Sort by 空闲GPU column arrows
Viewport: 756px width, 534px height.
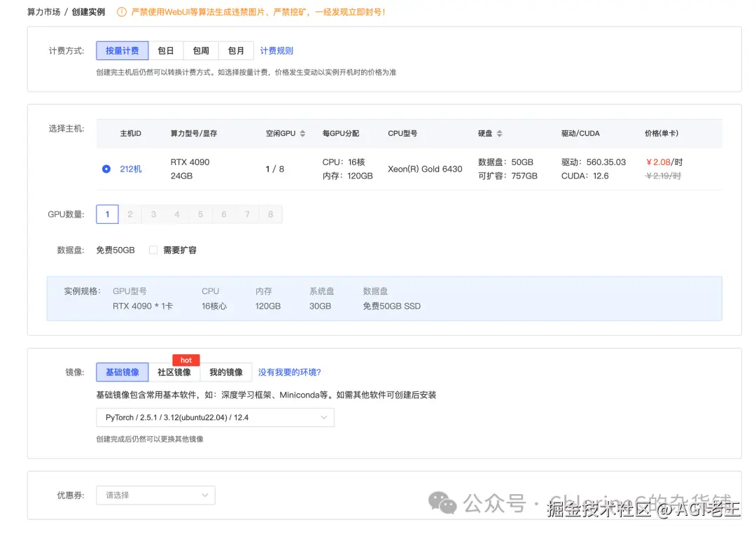(x=302, y=134)
